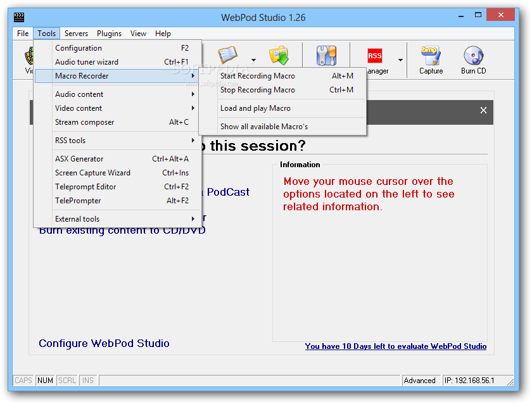The width and height of the screenshot is (532, 404).
Task: Click the Tools menu header
Action: [46, 33]
